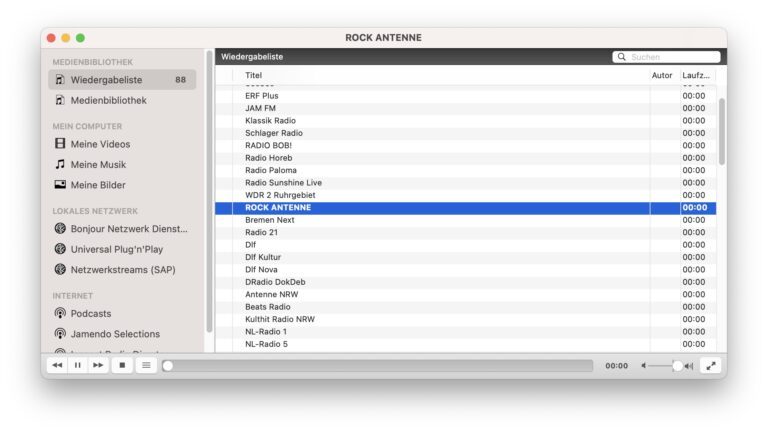This screenshot has width=768, height=433.
Task: Click the playback progress slider
Action: click(378, 365)
